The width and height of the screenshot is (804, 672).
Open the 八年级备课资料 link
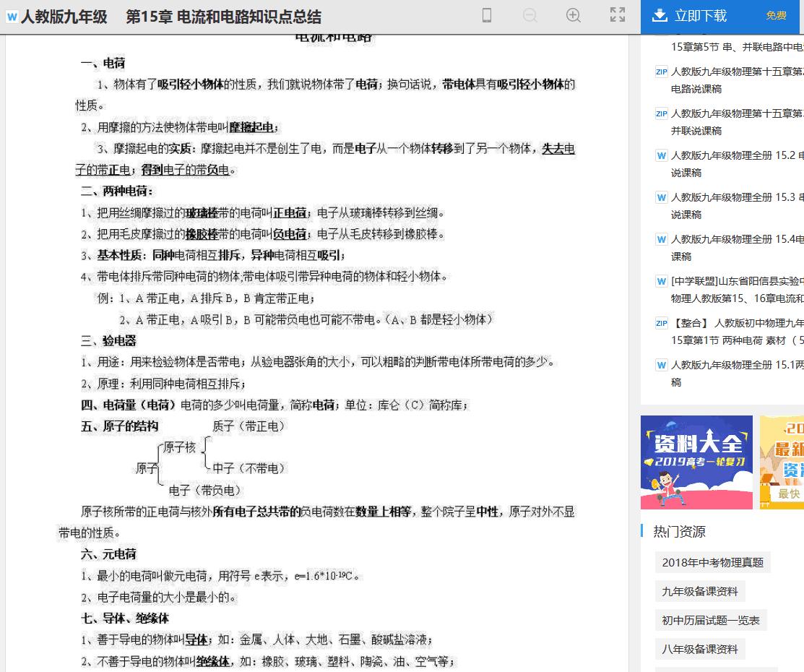[699, 649]
